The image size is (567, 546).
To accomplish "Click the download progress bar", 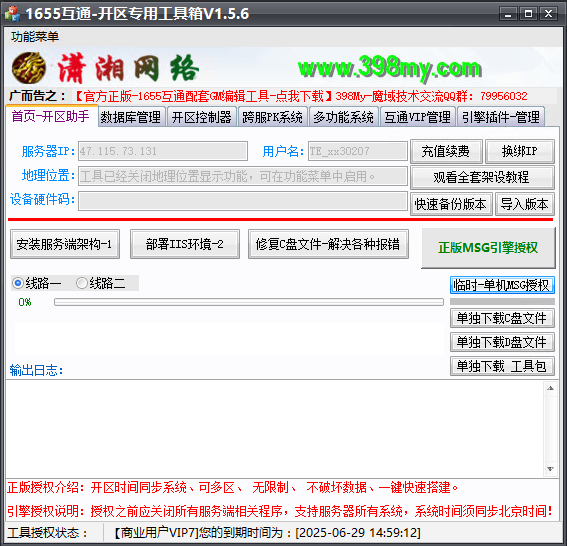I will point(249,302).
